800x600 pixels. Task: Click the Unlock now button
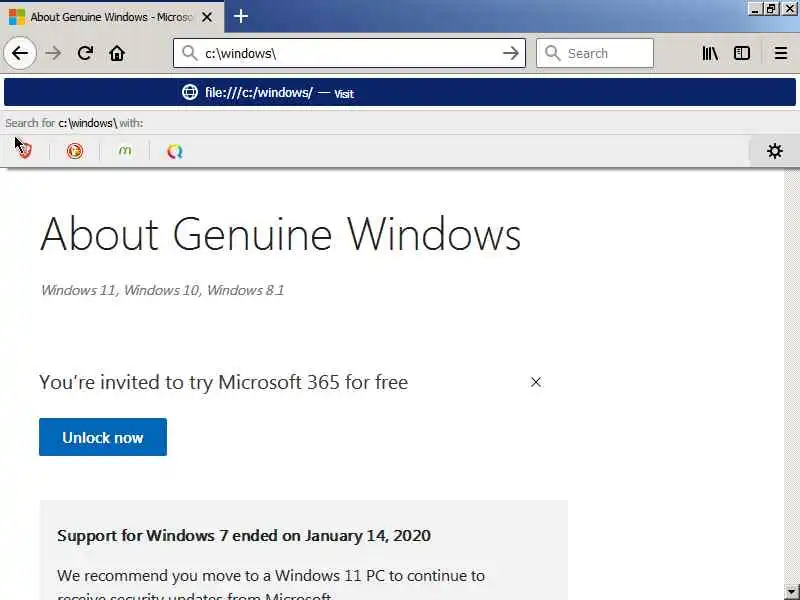103,437
